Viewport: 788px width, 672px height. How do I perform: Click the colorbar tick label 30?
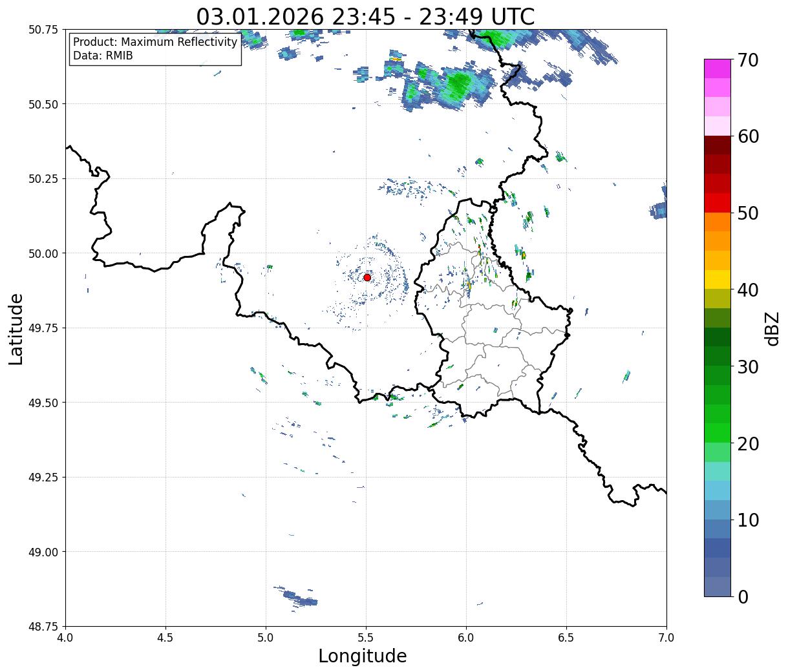point(748,366)
